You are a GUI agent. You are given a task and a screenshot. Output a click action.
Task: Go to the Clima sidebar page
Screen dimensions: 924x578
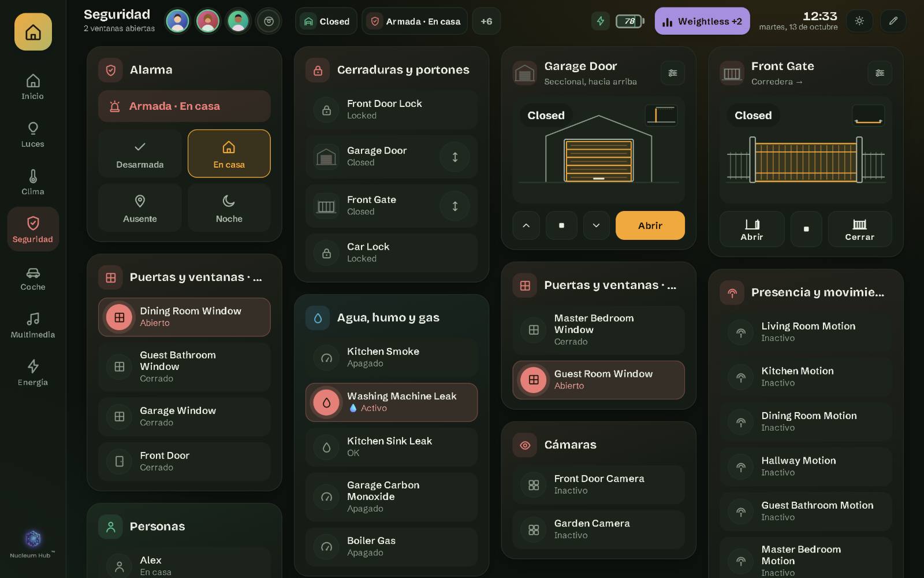(33, 182)
